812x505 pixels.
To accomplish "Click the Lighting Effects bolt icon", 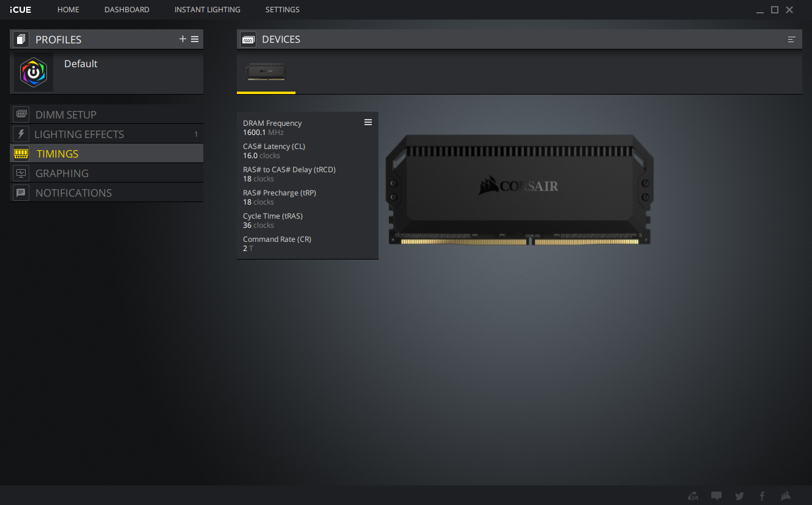I will pyautogui.click(x=21, y=134).
